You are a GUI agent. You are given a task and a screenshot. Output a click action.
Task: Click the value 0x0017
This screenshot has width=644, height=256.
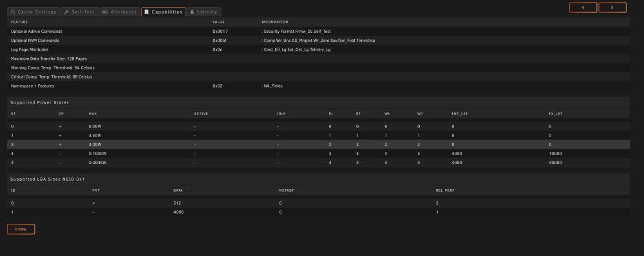(220, 31)
